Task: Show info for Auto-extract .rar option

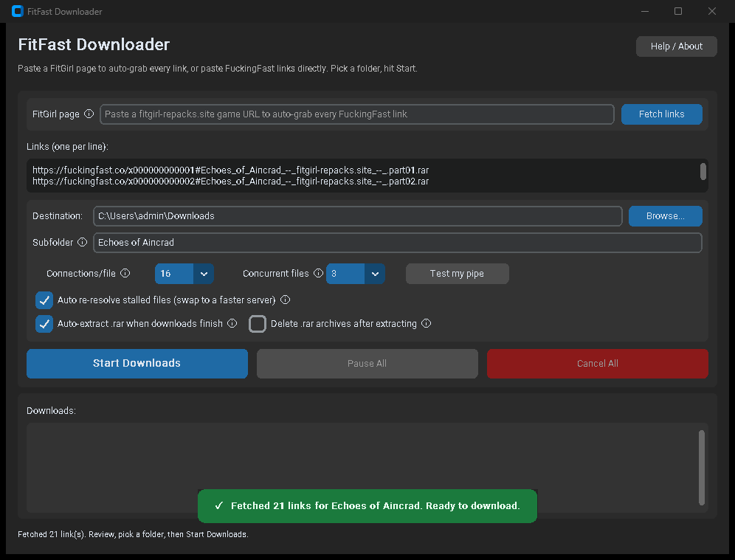Action: (x=232, y=323)
